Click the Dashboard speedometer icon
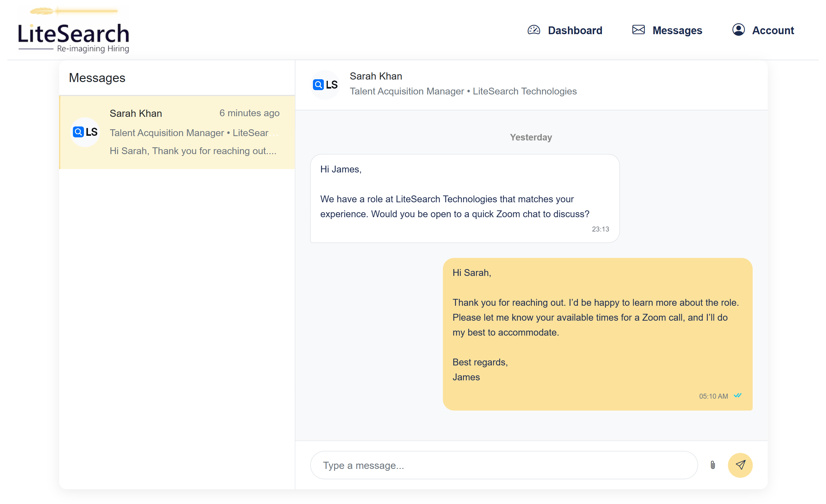826x504 pixels. pos(533,30)
